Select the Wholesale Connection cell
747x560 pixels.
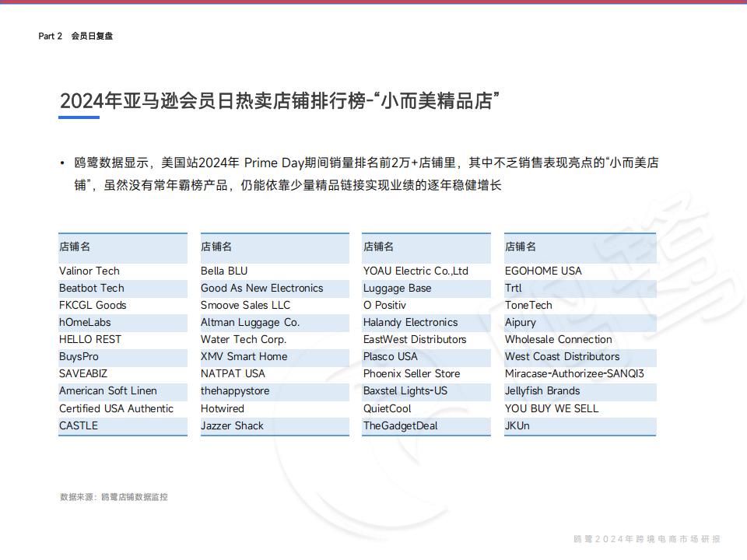(580, 340)
